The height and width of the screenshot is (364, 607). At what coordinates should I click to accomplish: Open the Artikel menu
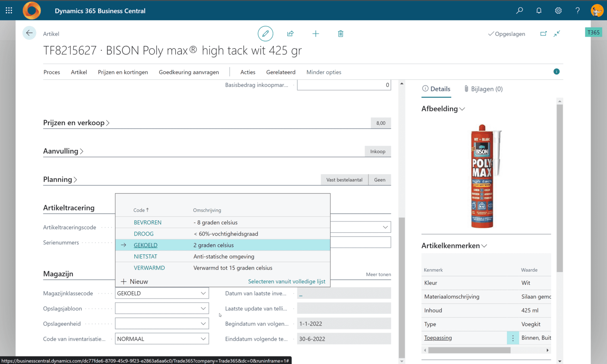(x=79, y=72)
